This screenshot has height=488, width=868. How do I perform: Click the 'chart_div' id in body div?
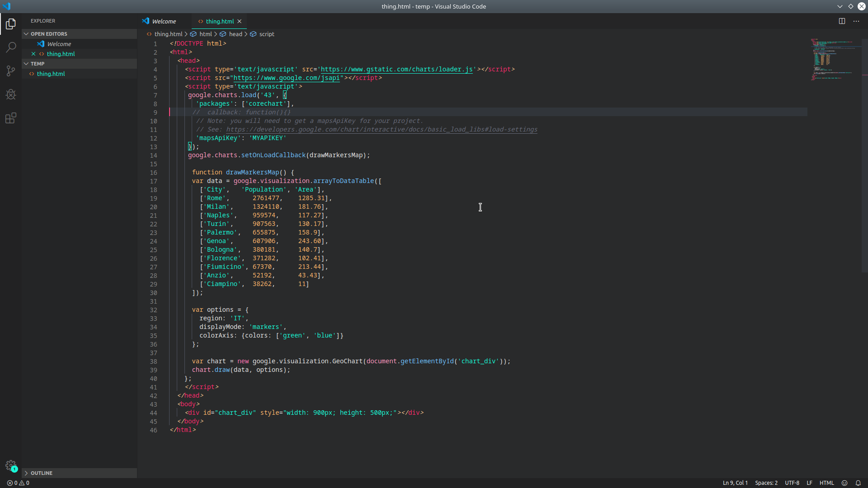[x=236, y=413]
